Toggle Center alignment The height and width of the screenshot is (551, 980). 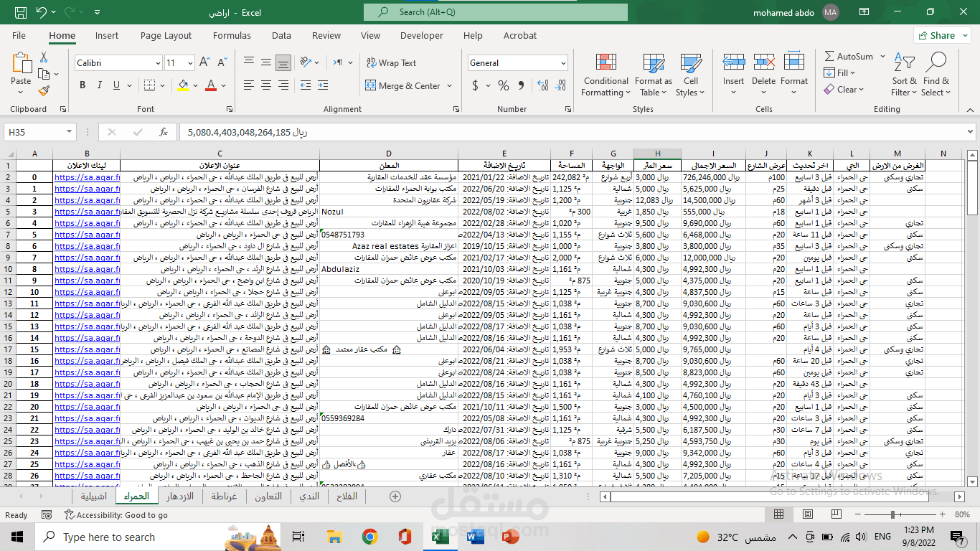266,85
